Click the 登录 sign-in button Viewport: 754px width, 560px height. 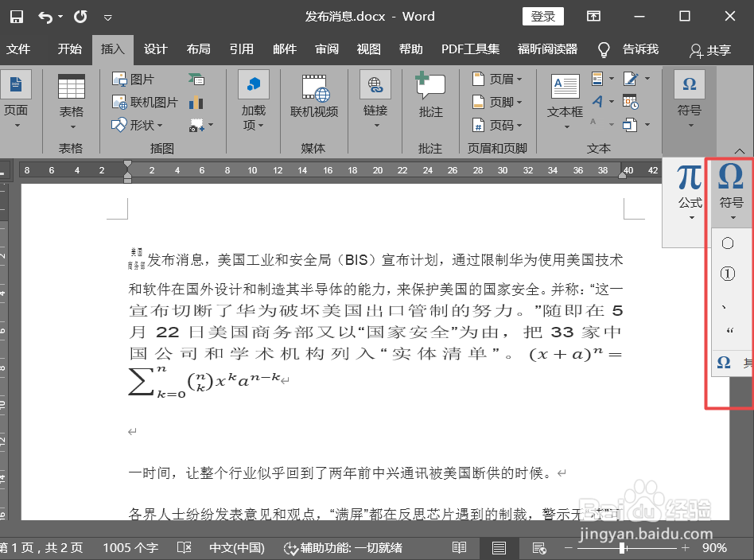pyautogui.click(x=543, y=17)
